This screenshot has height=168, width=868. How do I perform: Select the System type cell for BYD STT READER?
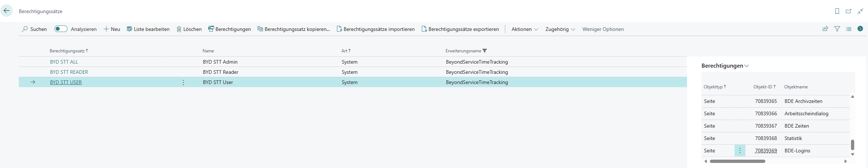[x=350, y=72]
